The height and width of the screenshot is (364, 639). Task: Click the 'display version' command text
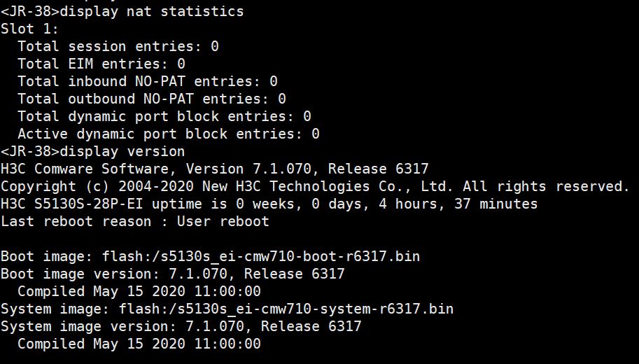point(122,151)
